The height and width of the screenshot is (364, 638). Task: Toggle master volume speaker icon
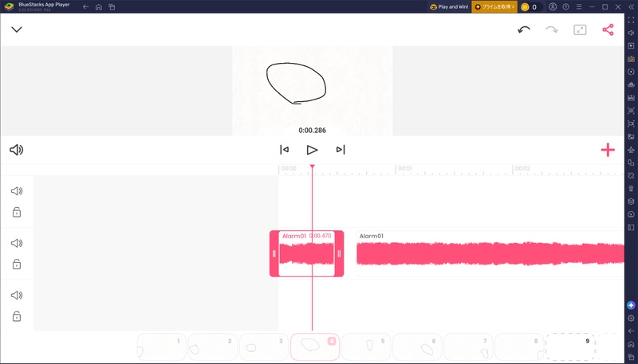(16, 150)
